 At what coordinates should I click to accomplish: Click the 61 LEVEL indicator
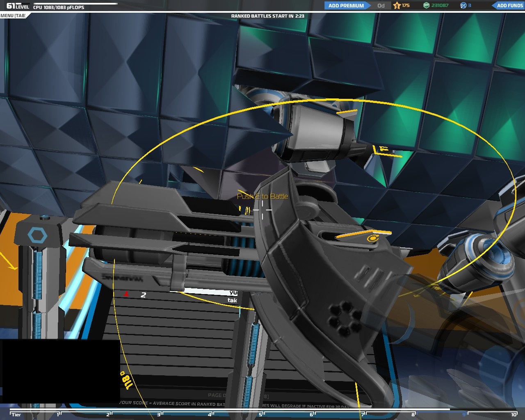(x=18, y=6)
